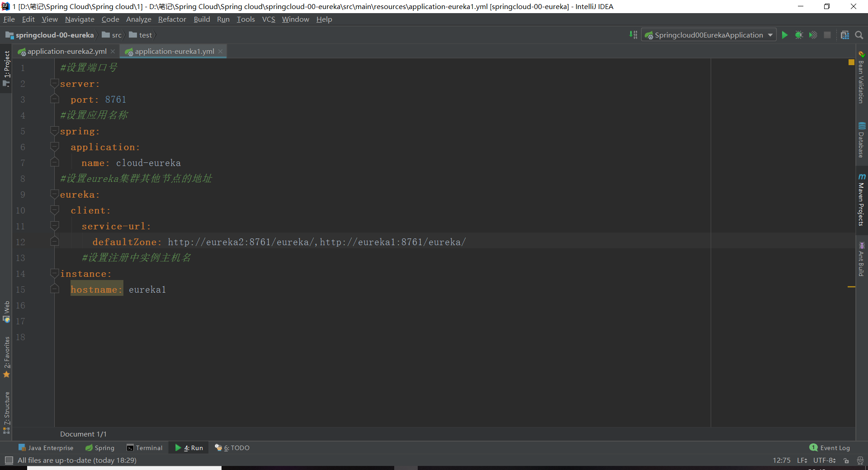Open the 4: Run tool window

(x=189, y=448)
